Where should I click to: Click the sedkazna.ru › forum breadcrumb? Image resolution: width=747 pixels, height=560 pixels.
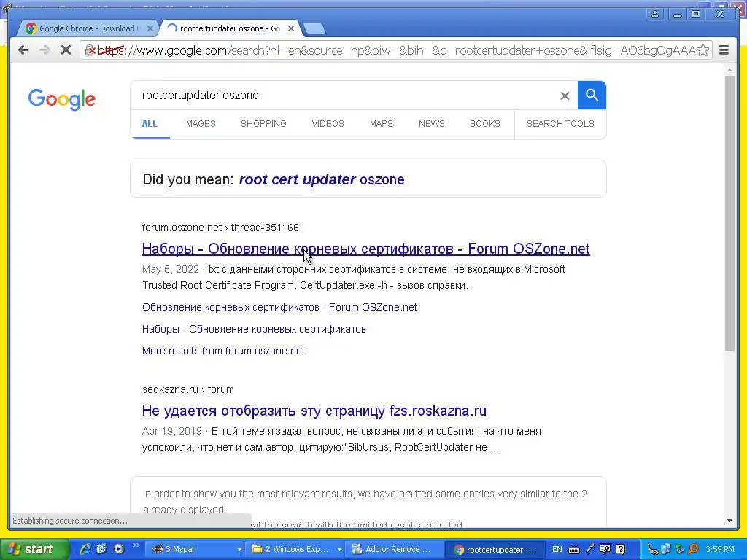(x=187, y=389)
